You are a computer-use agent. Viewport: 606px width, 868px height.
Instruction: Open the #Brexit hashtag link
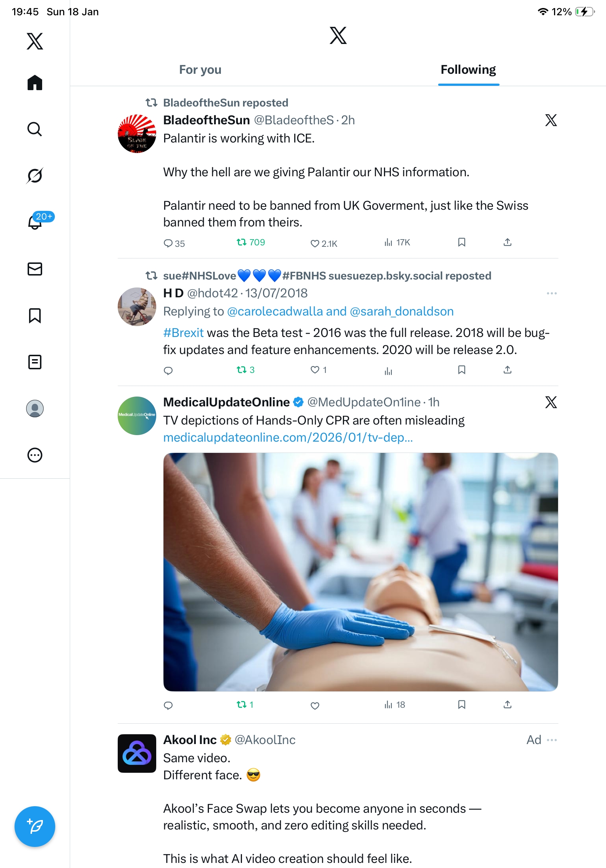tap(183, 332)
